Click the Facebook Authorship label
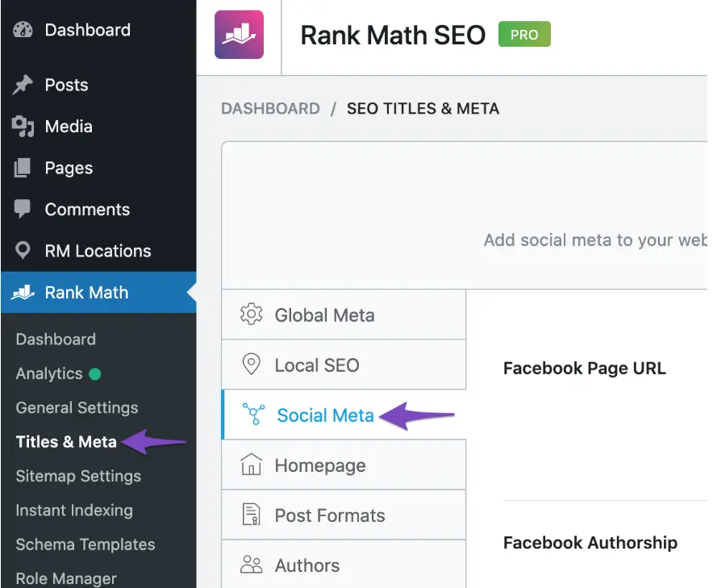The image size is (713, 588). [x=590, y=543]
